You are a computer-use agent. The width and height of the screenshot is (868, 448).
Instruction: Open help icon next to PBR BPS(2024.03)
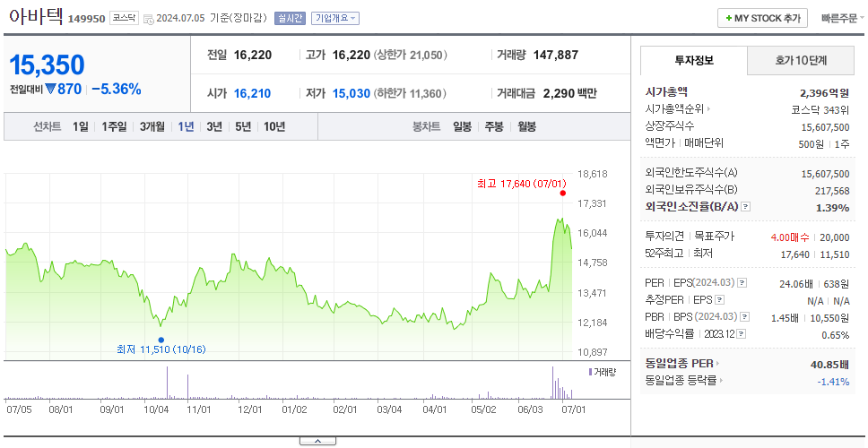coord(745,317)
